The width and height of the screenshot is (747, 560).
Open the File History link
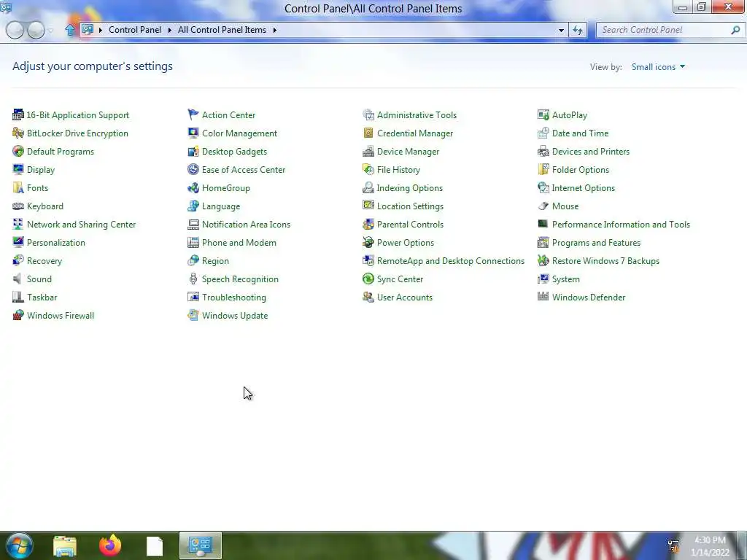pyautogui.click(x=398, y=169)
